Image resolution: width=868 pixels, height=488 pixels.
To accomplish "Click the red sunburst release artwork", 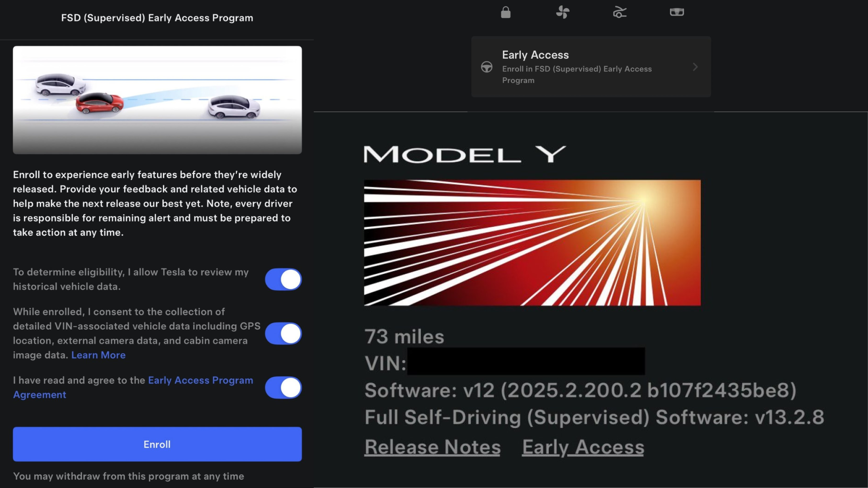I will 532,243.
